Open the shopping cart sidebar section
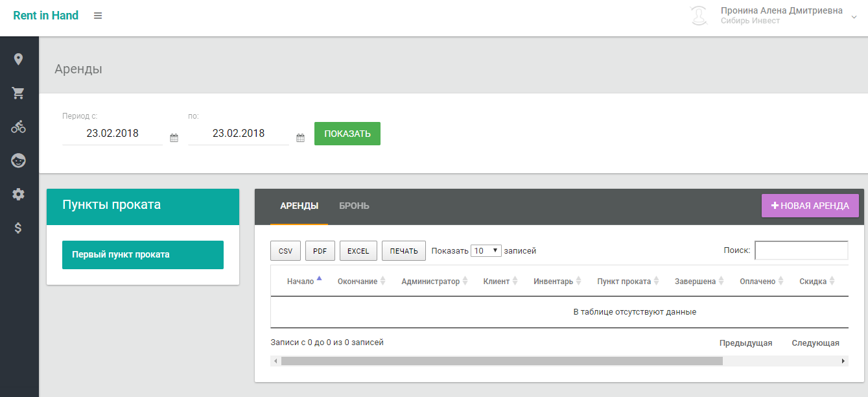This screenshot has width=868, height=397. [19, 93]
